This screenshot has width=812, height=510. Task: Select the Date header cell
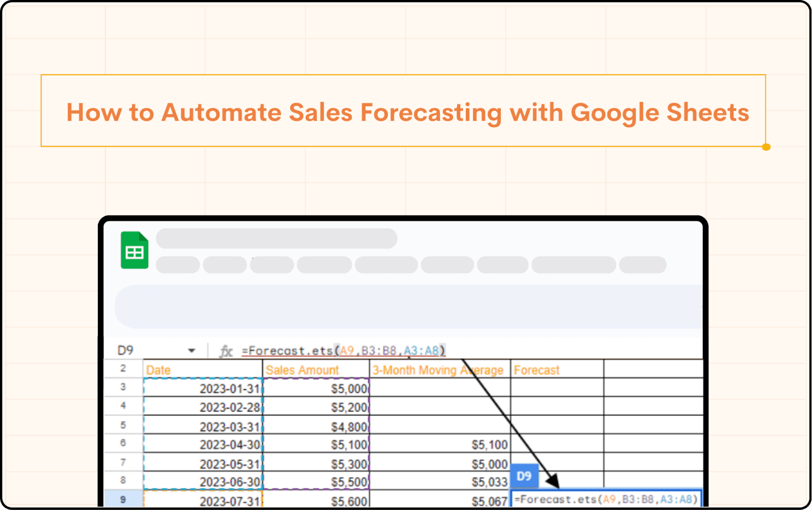(203, 369)
